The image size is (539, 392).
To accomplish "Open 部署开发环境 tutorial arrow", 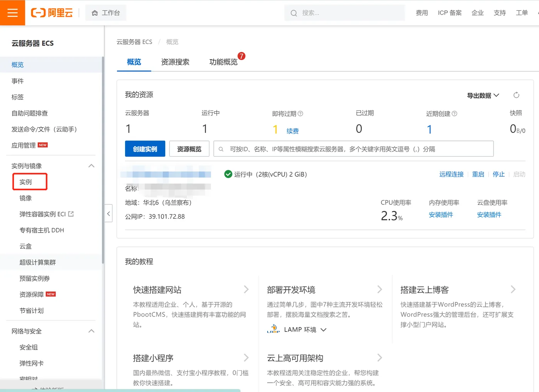I will point(380,289).
